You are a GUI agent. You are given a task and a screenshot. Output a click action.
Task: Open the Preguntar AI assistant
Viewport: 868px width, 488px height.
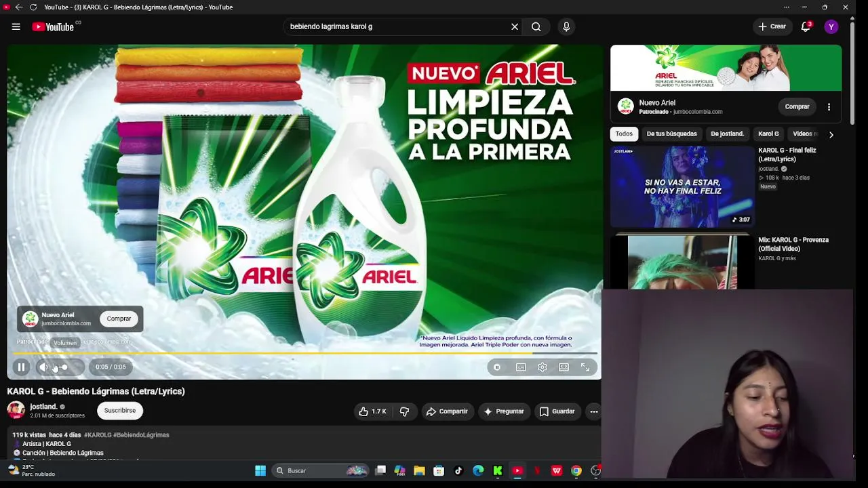tap(504, 411)
